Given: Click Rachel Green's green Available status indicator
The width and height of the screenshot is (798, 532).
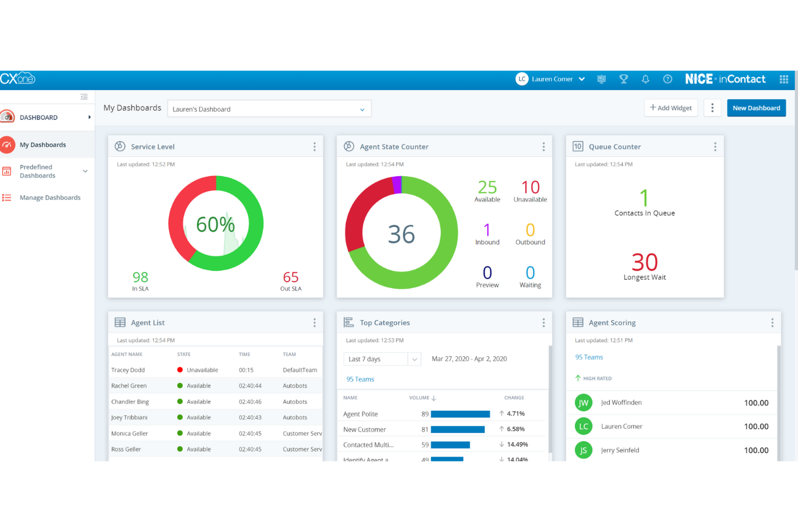Looking at the screenshot, I should coord(180,385).
